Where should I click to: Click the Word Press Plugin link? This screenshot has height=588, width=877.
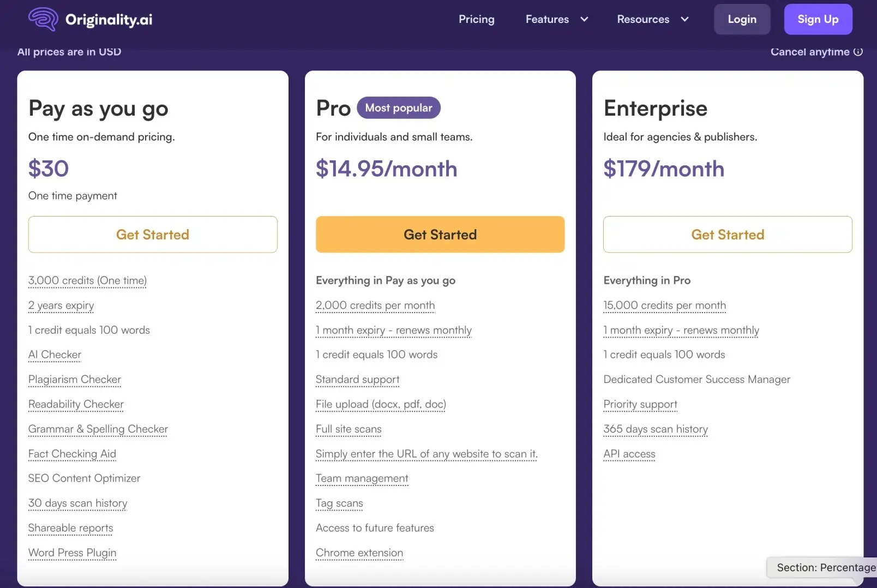(x=72, y=553)
